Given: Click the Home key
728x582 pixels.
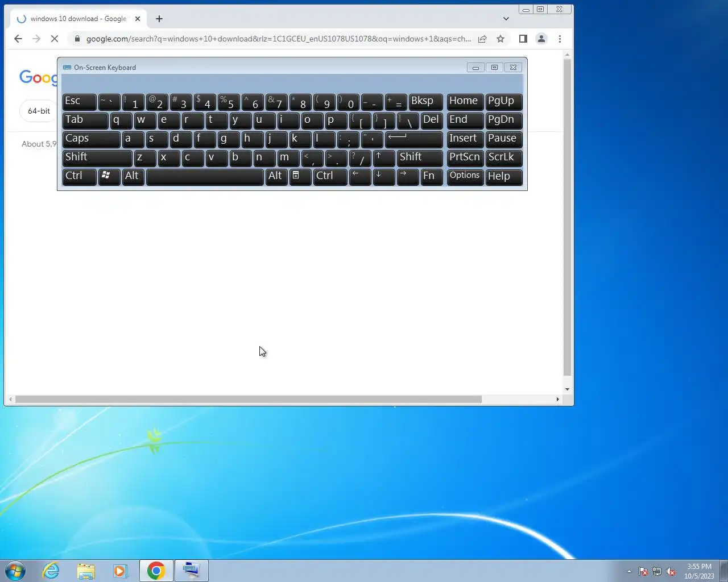Looking at the screenshot, I should (x=465, y=102).
